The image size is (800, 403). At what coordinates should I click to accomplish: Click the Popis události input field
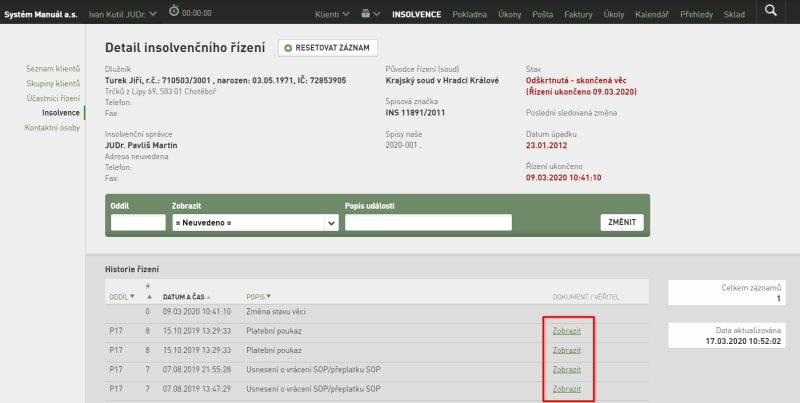point(428,223)
